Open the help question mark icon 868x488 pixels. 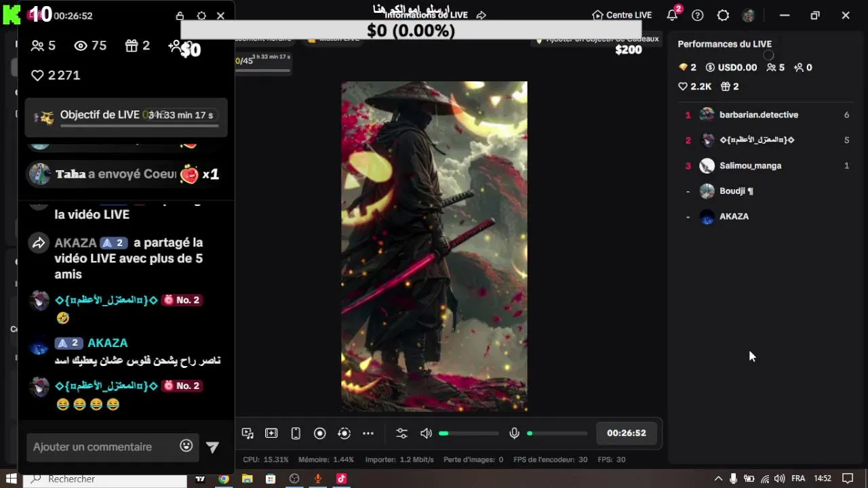click(698, 15)
